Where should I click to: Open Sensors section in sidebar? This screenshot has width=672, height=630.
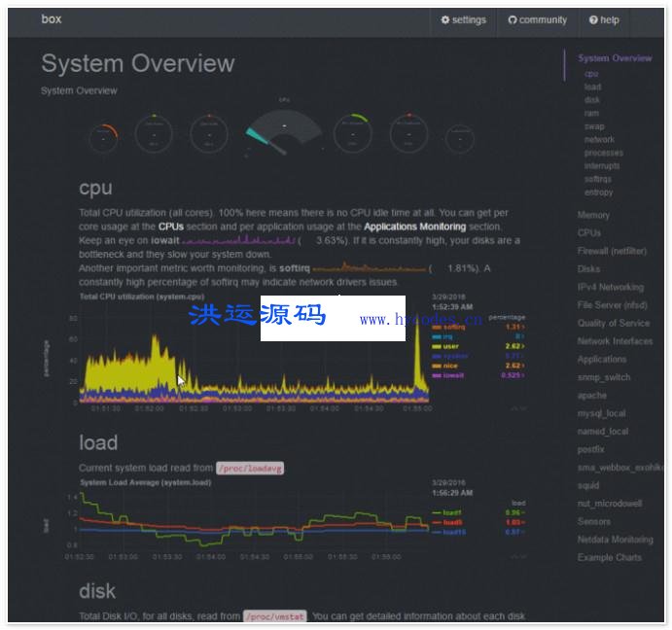point(593,521)
